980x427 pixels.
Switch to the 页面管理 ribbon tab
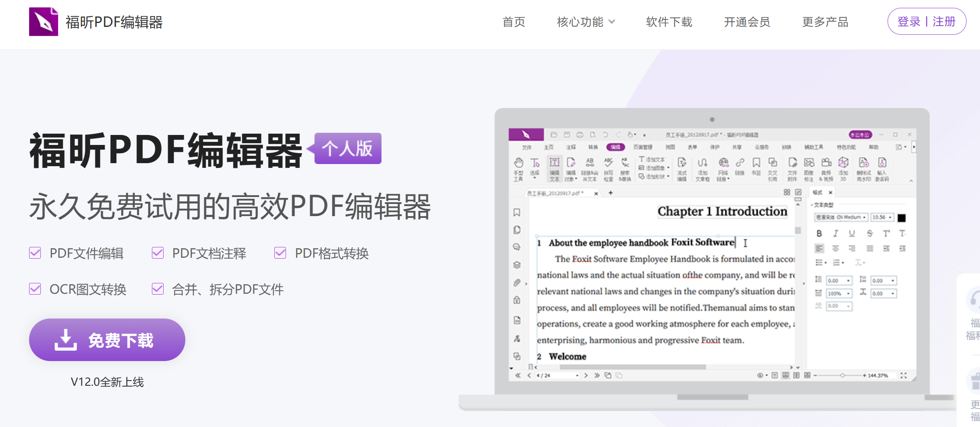click(x=642, y=147)
